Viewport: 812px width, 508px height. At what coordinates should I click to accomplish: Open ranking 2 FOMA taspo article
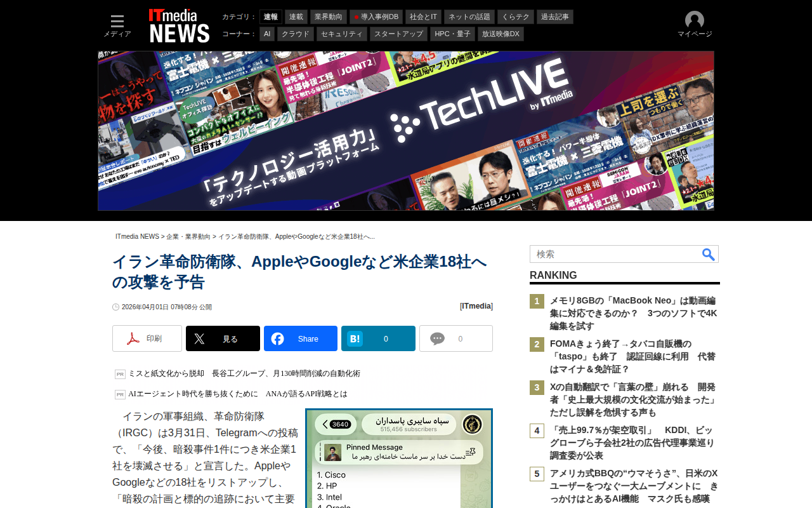(x=632, y=357)
